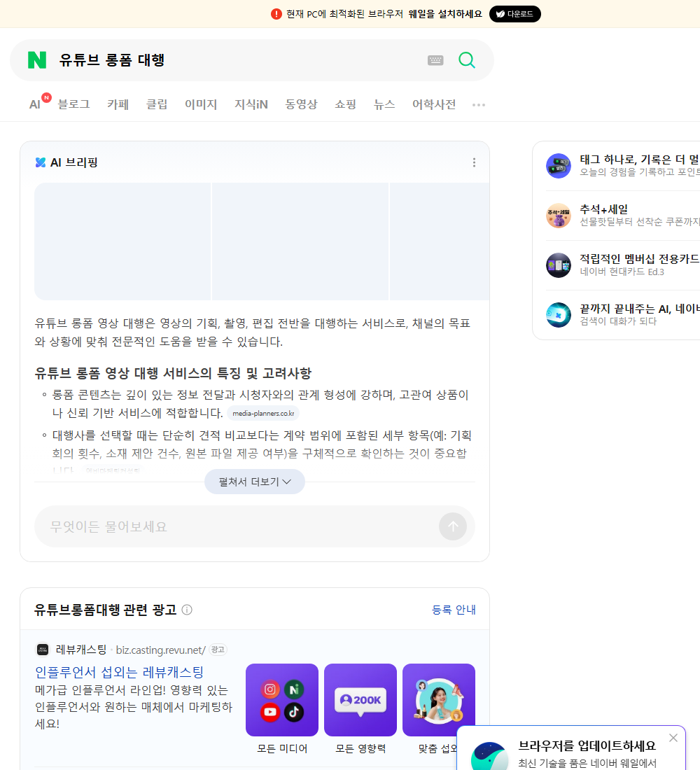
Task: Open 태그 하나로, 기록은 더 promo text
Action: (639, 160)
